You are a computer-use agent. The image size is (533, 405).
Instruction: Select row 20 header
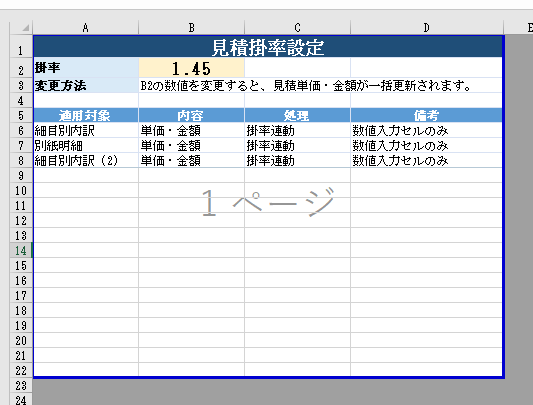pos(21,340)
